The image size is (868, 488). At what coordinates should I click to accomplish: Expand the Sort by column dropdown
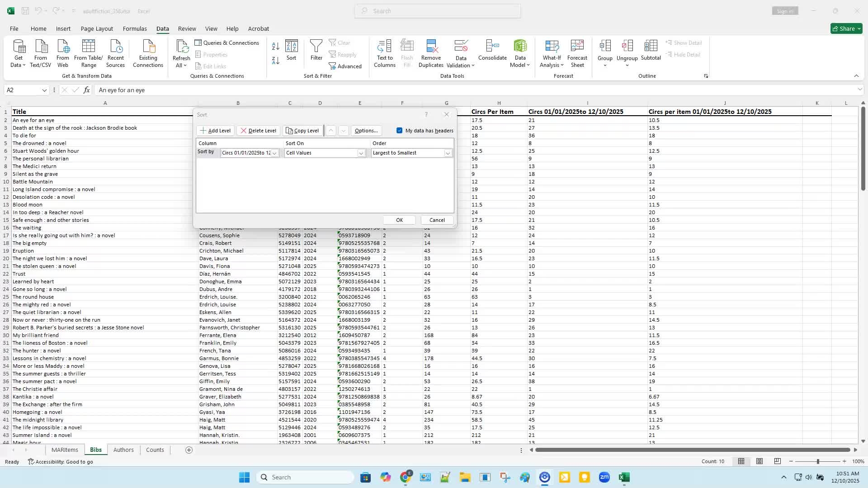tap(274, 153)
